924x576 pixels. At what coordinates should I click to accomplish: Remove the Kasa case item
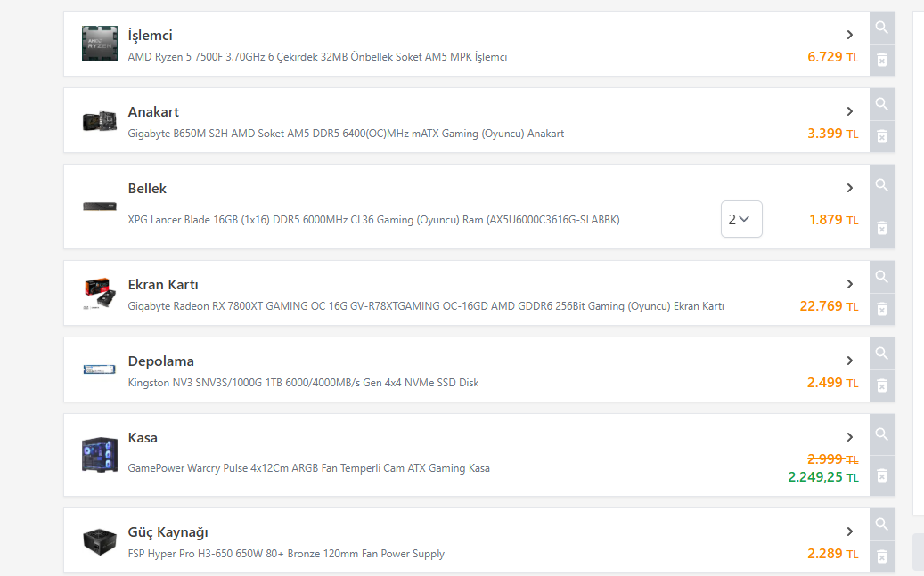881,475
